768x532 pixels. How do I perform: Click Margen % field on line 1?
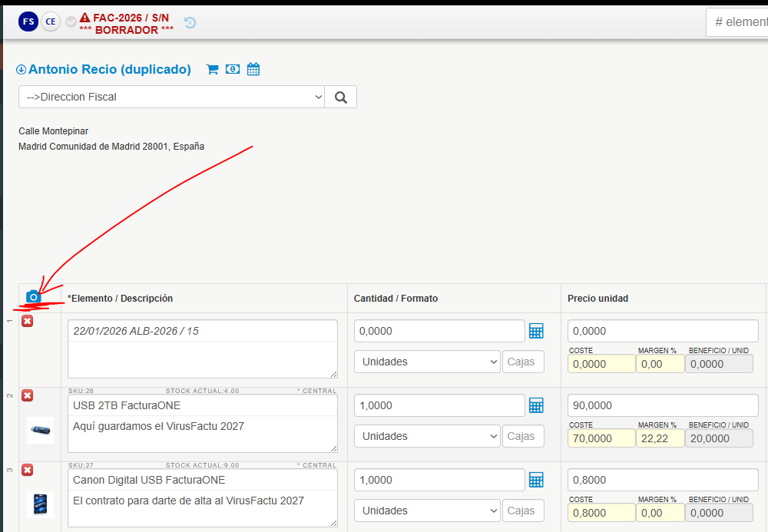pos(660,364)
